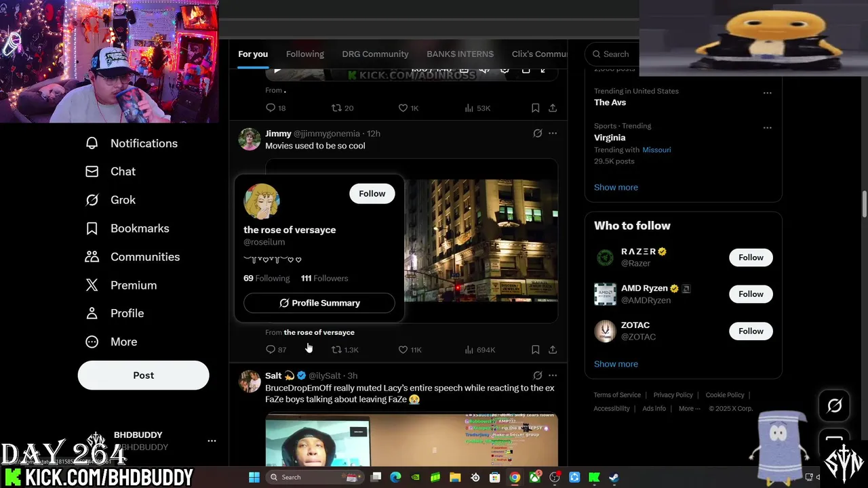Open @roseilum handle in hover card
The height and width of the screenshot is (488, 868).
click(264, 242)
